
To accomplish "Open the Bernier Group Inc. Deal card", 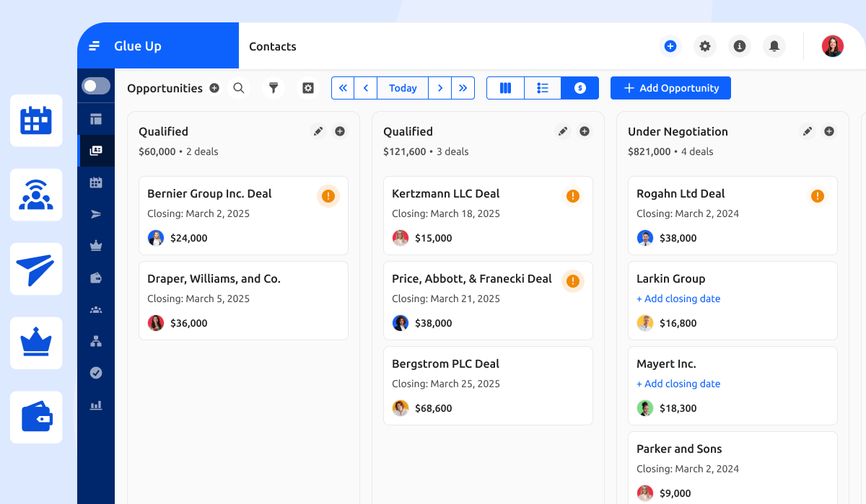I will [x=209, y=194].
